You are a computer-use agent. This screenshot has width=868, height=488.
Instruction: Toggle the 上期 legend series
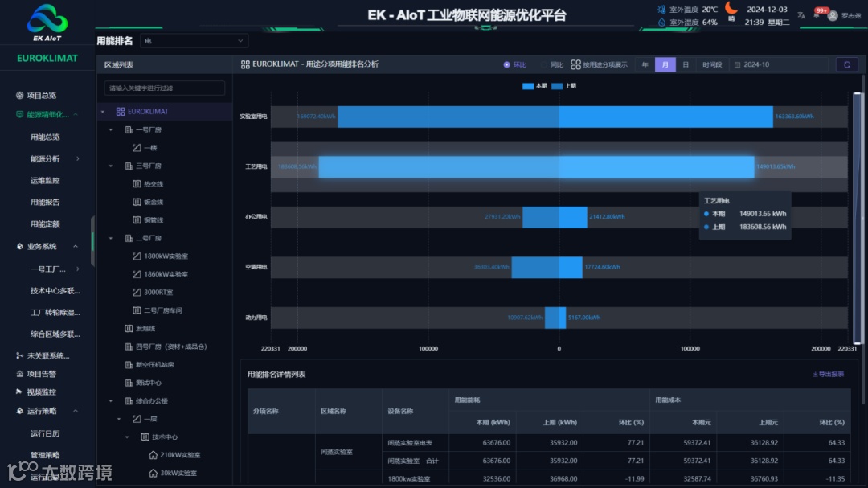(x=564, y=86)
